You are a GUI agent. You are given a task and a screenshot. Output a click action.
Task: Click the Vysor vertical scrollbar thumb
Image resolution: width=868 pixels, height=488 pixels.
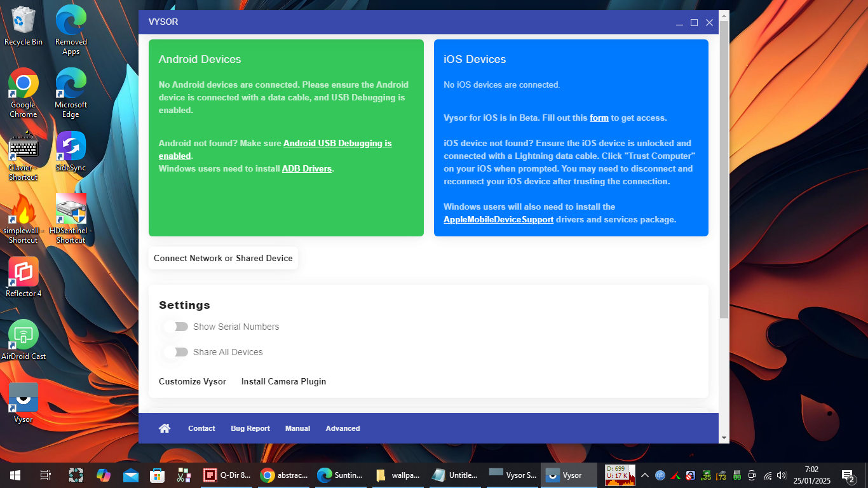point(724,170)
